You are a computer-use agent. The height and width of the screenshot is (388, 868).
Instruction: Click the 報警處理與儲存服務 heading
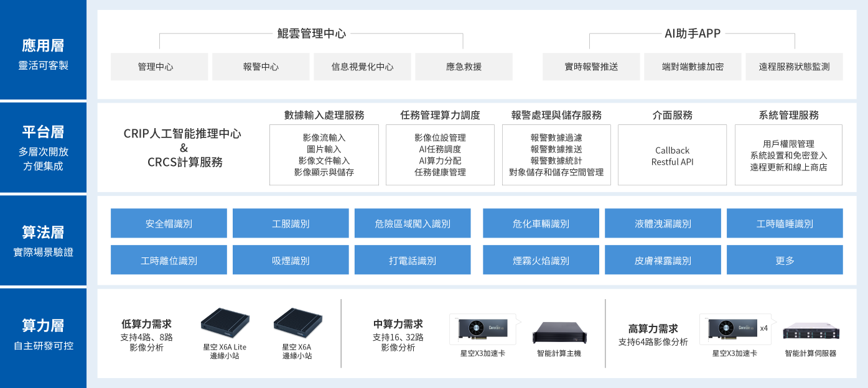pos(556,115)
